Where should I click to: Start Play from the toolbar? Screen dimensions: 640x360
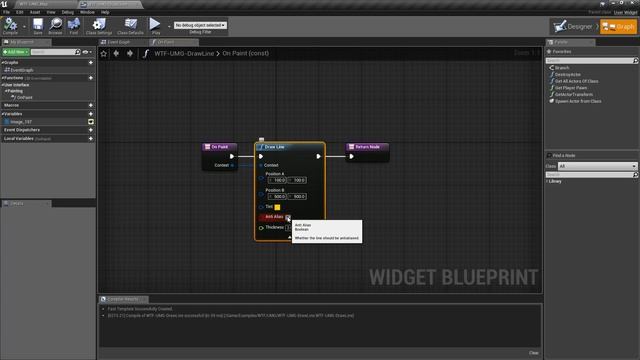click(x=155, y=26)
